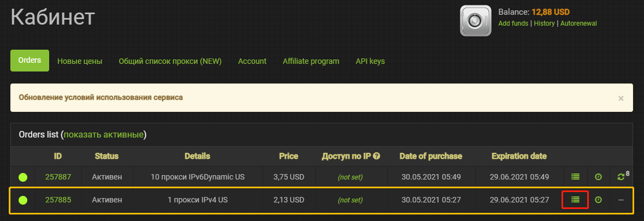Viewport: 644px width, 221px height.
Task: Click the Add funds link
Action: click(x=513, y=23)
